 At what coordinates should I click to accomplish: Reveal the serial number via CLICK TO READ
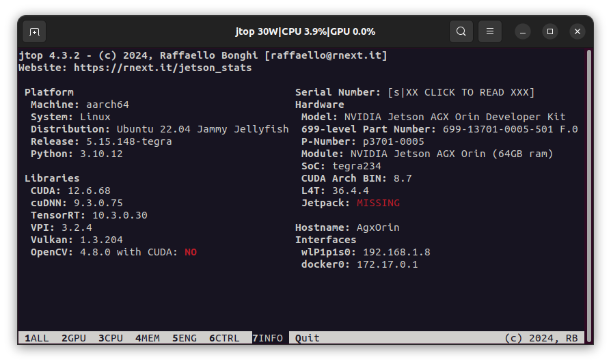click(x=461, y=92)
